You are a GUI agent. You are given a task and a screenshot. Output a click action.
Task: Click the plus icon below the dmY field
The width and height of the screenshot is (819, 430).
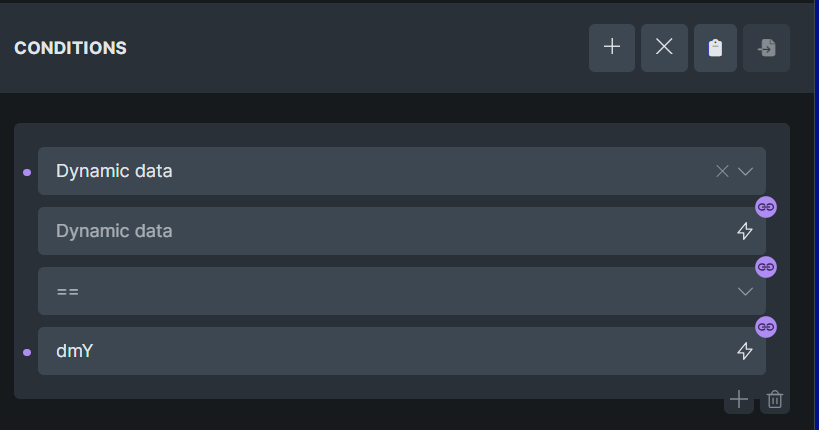[x=739, y=400]
